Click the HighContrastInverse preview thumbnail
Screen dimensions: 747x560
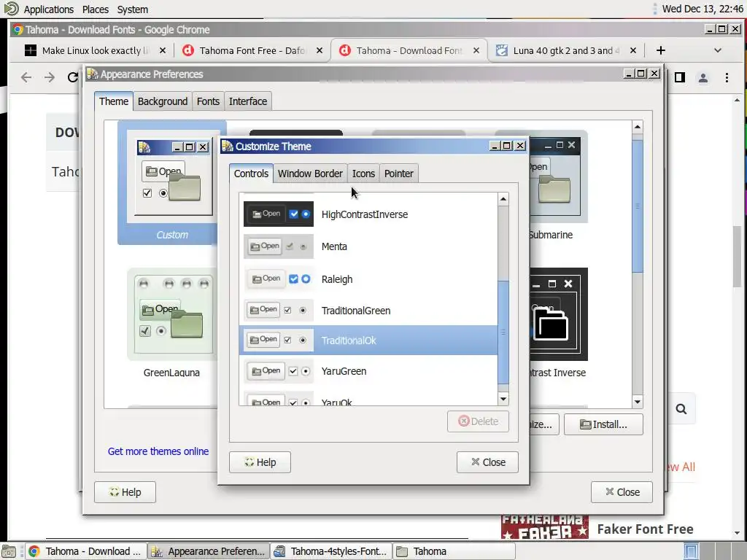[278, 214]
